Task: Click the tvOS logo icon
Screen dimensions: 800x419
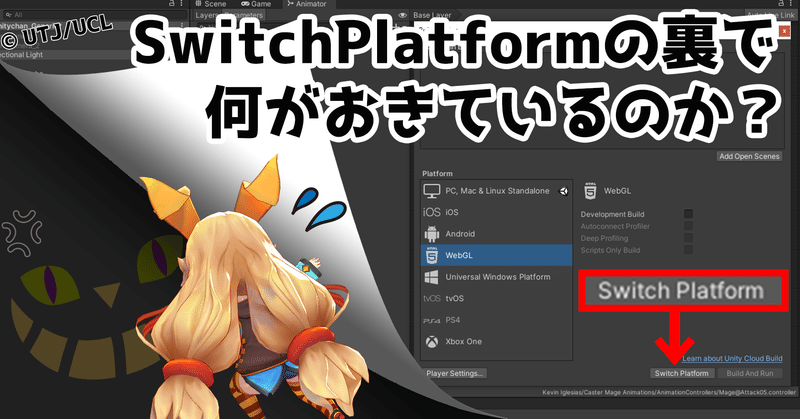Action: tap(432, 299)
